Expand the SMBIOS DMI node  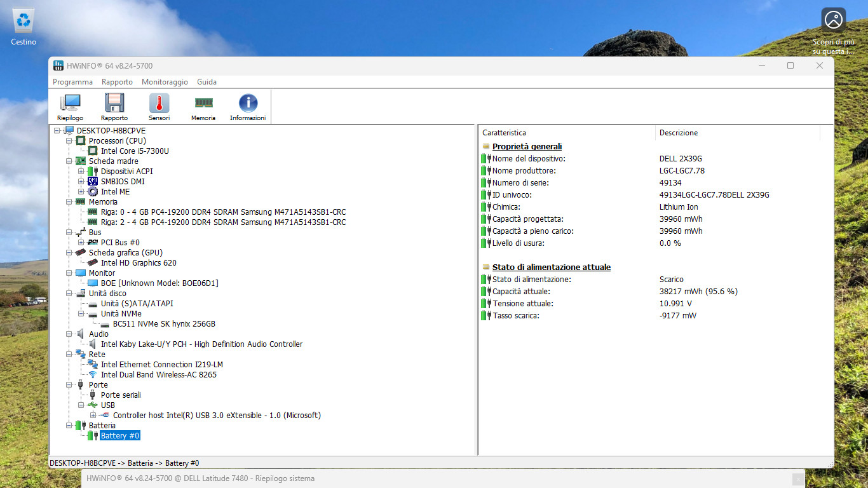pos(81,182)
